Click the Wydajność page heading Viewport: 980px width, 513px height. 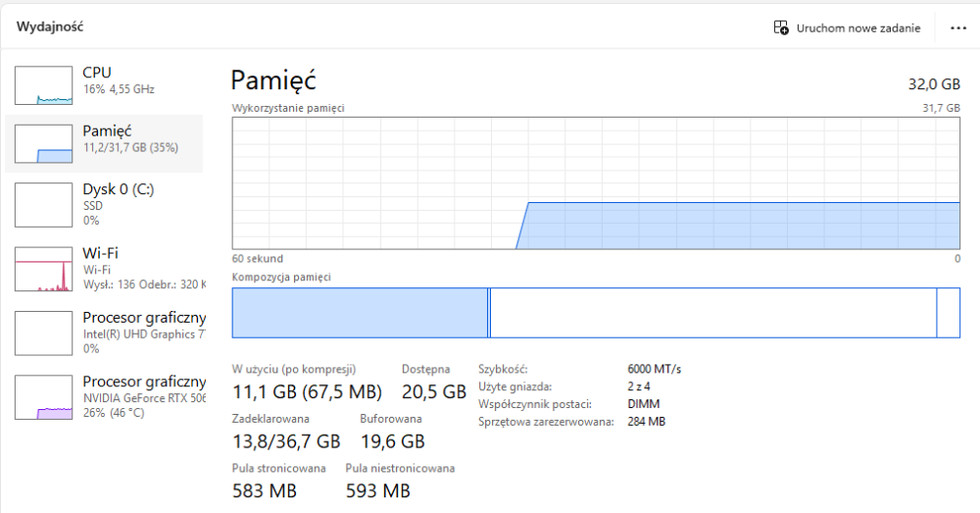click(x=48, y=26)
